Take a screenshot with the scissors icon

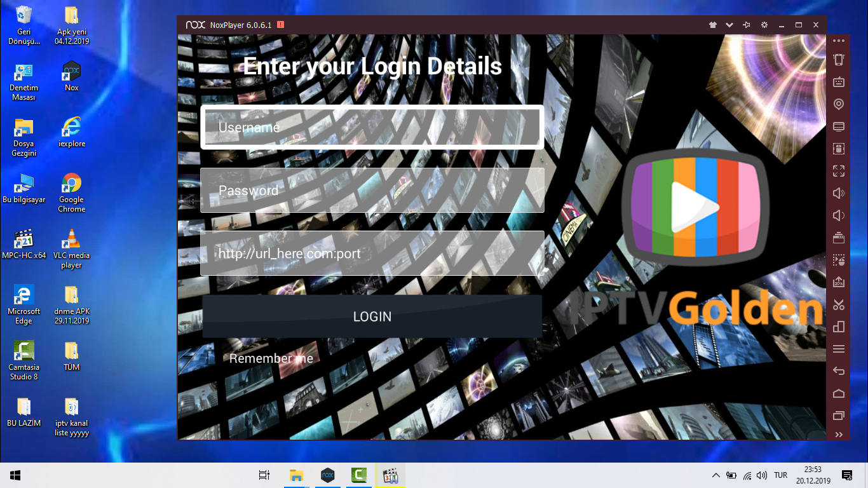tap(839, 304)
